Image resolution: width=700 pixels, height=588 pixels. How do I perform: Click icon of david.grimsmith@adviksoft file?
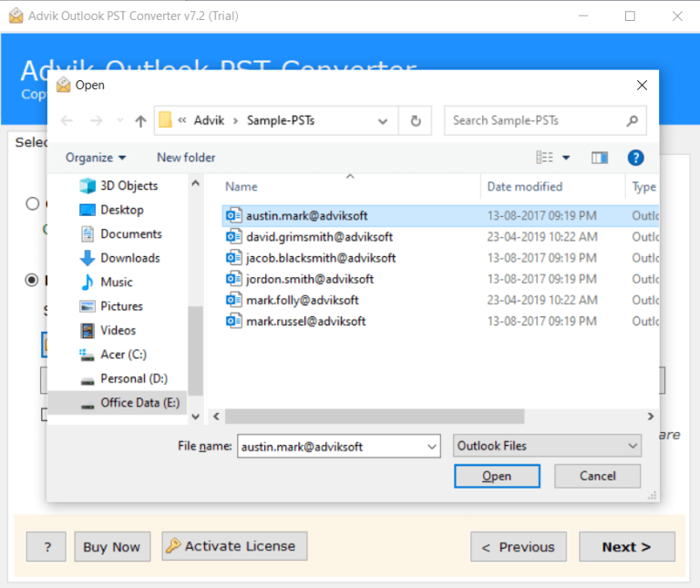[x=233, y=237]
